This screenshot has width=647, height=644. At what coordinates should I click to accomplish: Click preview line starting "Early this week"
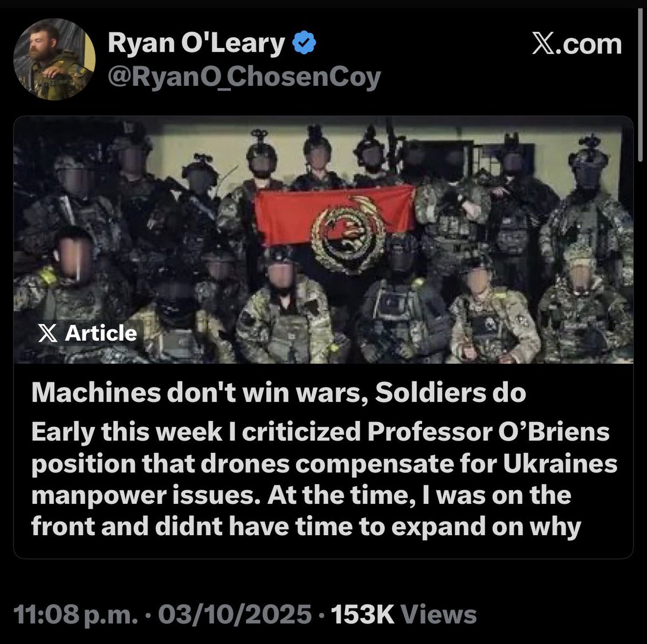pyautogui.click(x=320, y=433)
